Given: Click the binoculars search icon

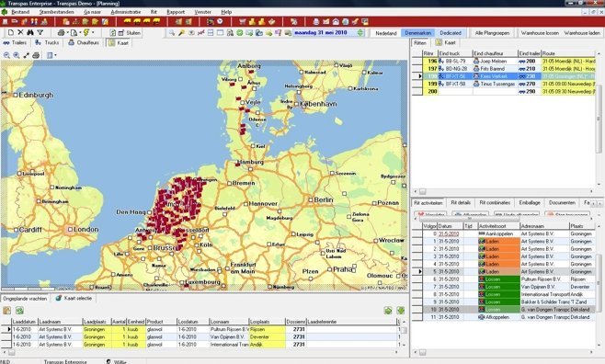Looking at the screenshot, I should (x=30, y=32).
